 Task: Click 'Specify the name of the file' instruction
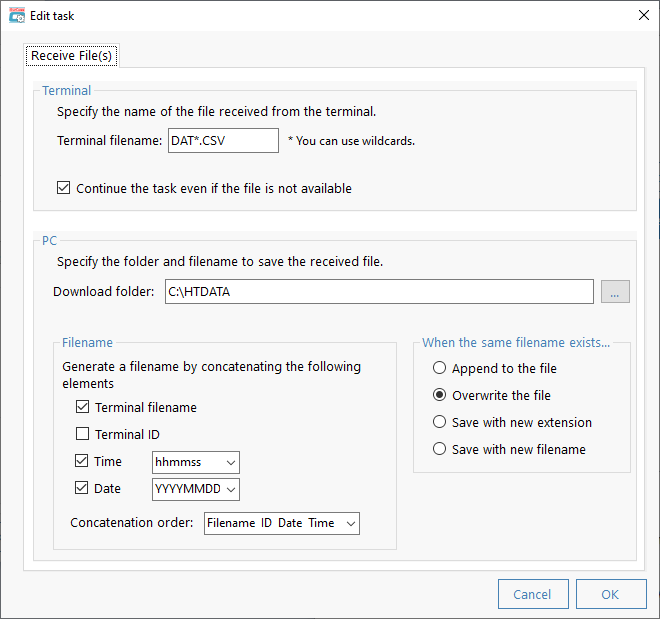217,112
